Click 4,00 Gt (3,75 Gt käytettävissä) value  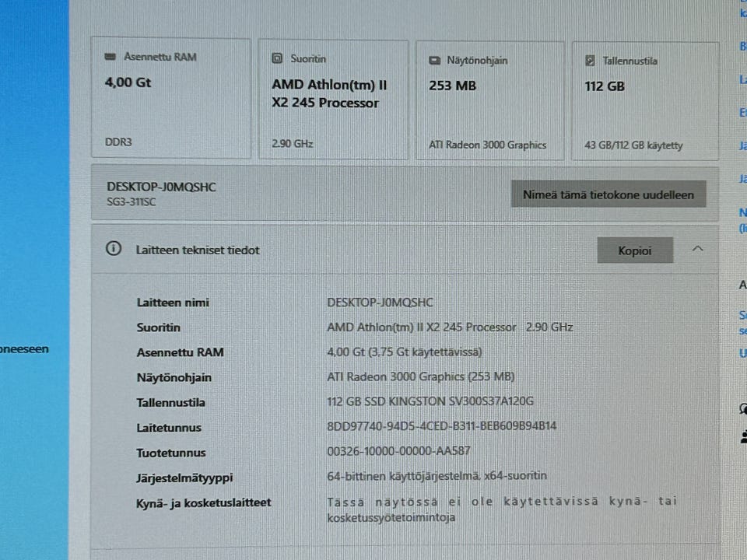405,352
